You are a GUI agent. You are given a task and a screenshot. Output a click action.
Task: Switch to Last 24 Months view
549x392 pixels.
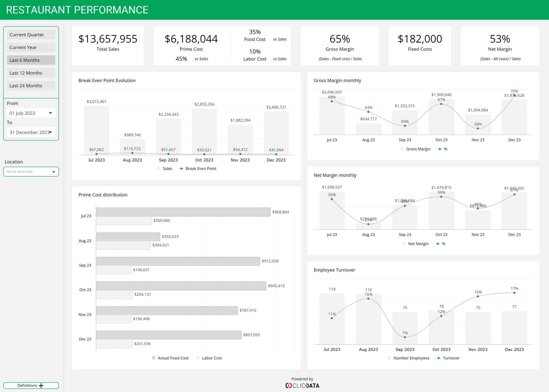tap(31, 85)
